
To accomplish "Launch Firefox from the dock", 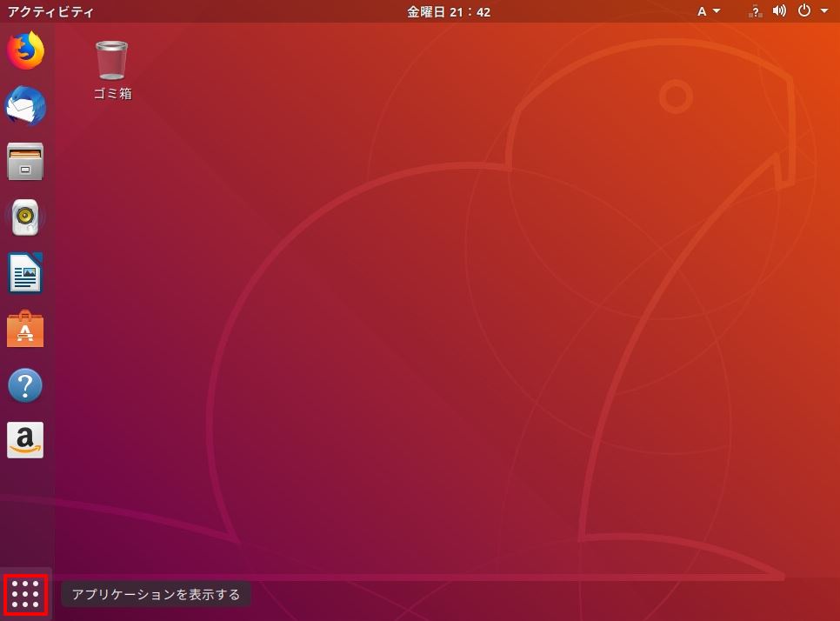I will (x=25, y=50).
